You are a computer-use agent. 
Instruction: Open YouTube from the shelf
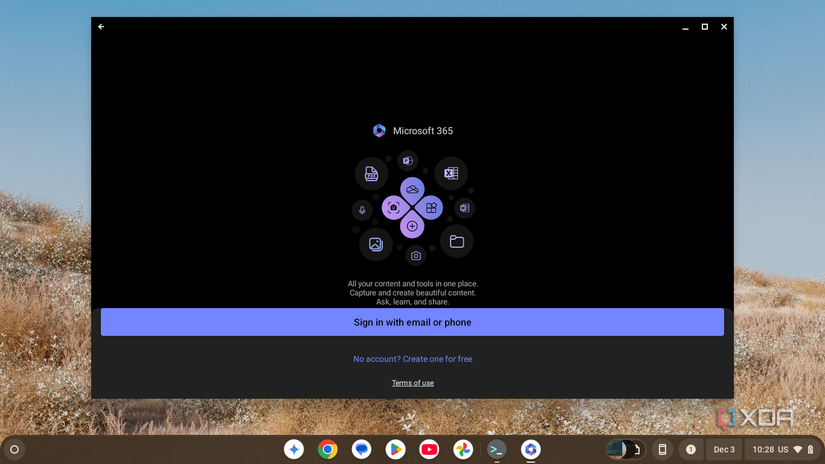pyautogui.click(x=429, y=449)
